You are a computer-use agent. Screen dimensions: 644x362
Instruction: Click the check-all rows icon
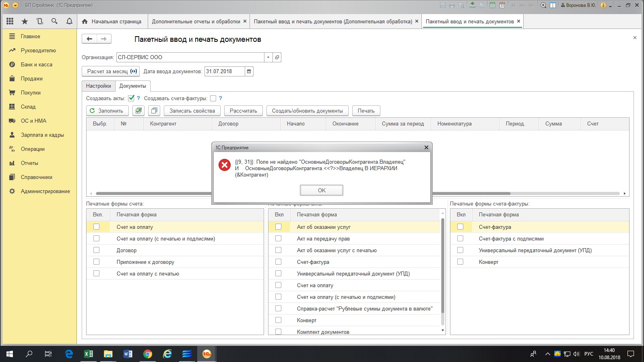tap(138, 111)
